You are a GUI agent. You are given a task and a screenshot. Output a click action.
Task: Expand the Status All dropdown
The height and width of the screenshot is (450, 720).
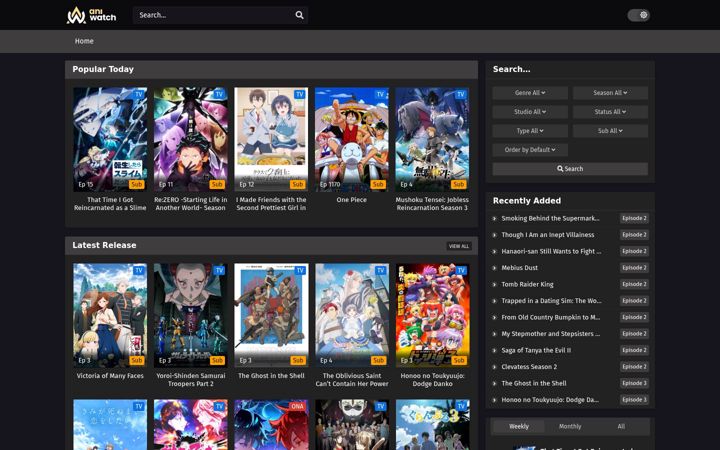tap(610, 112)
